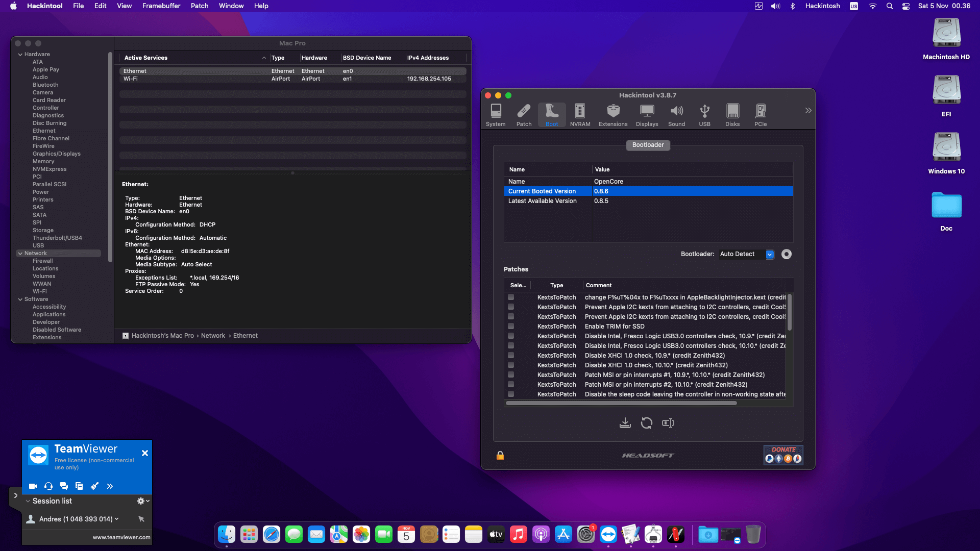Open the System tab in Hackintool toolbar
The height and width of the screenshot is (551, 980).
(496, 115)
